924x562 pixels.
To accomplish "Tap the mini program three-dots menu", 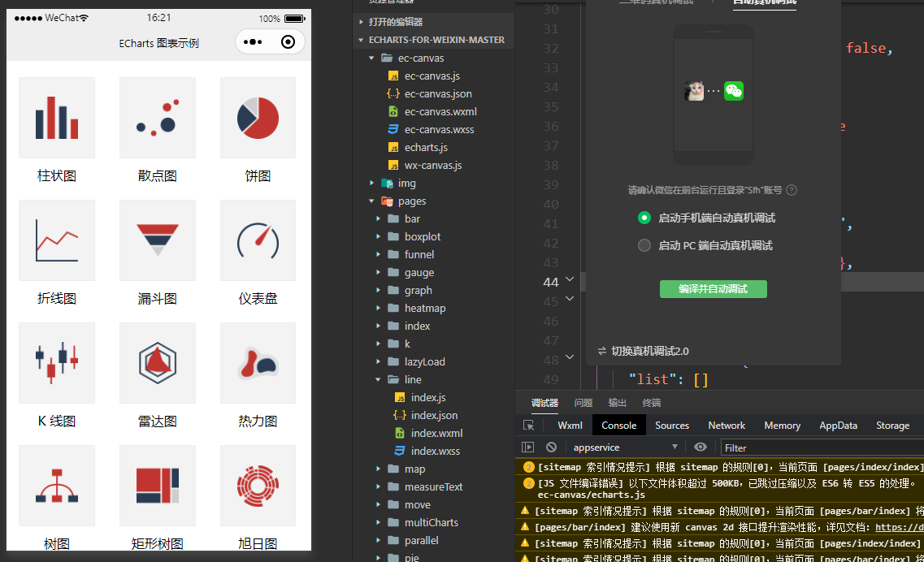I will [x=253, y=42].
